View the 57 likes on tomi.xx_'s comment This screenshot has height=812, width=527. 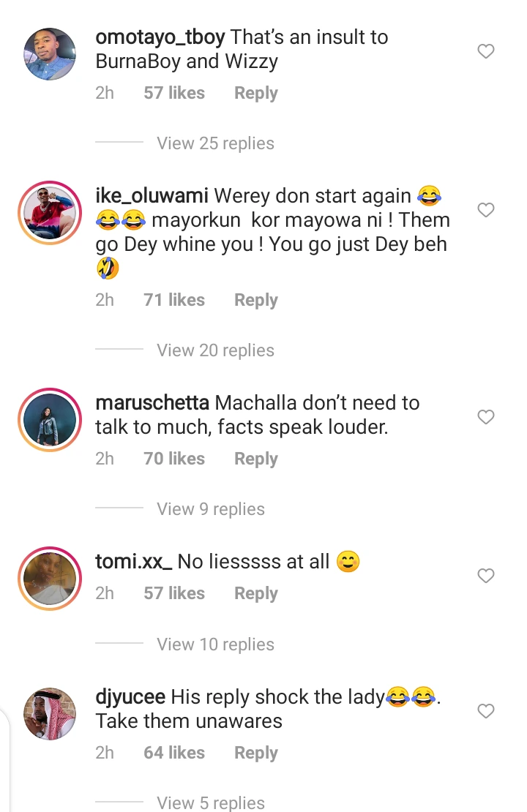point(174,593)
